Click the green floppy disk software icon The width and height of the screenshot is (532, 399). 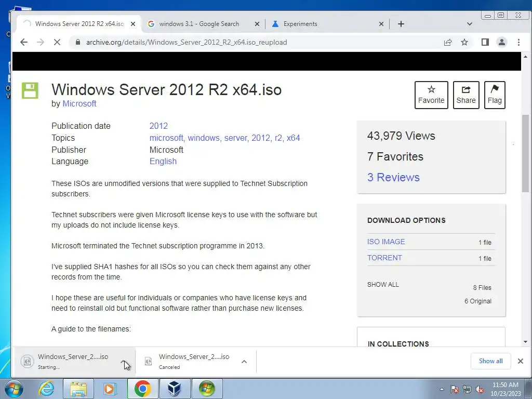tap(30, 90)
